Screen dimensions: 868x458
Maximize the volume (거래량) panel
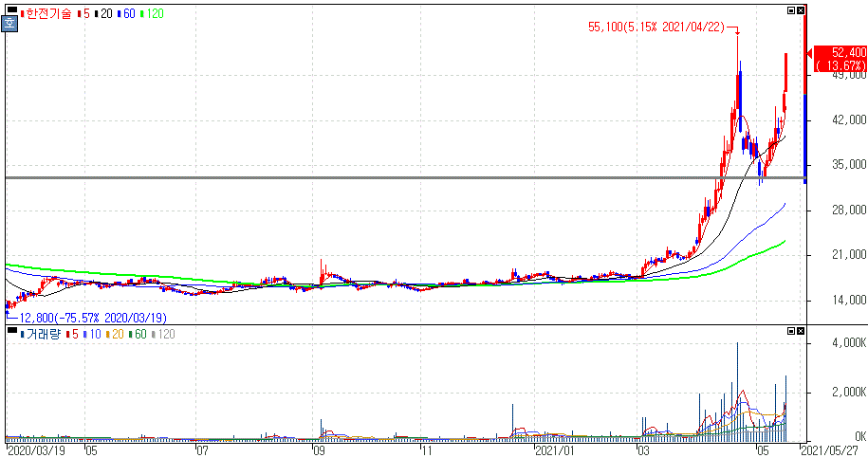click(x=791, y=331)
